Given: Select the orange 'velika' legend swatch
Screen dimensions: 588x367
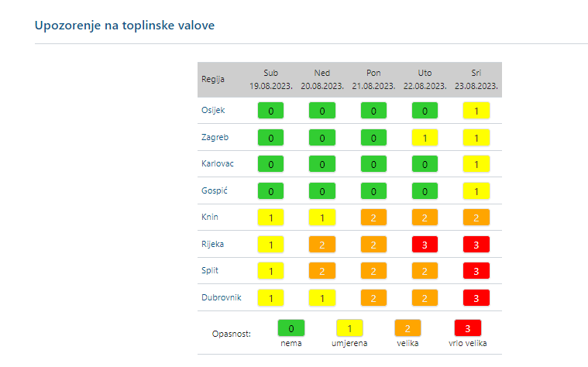Looking at the screenshot, I should click(x=408, y=328).
